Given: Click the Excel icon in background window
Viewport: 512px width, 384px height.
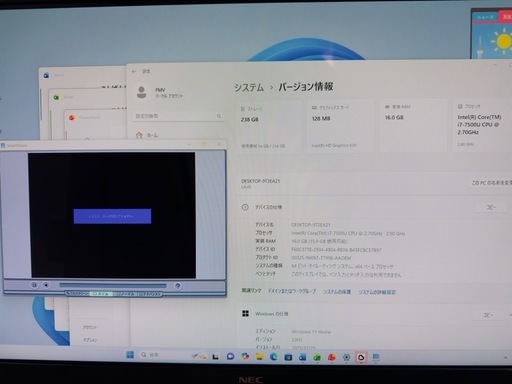Looking at the screenshot, I should click(x=56, y=97).
